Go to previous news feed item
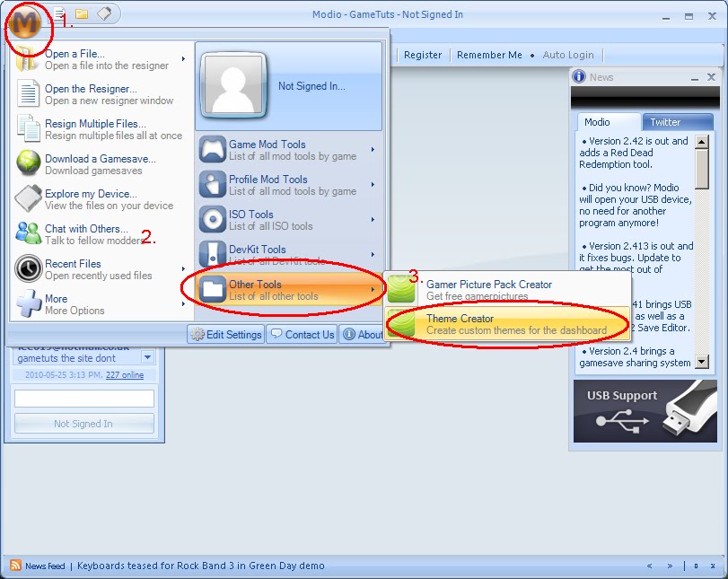The width and height of the screenshot is (728, 579). (x=650, y=566)
